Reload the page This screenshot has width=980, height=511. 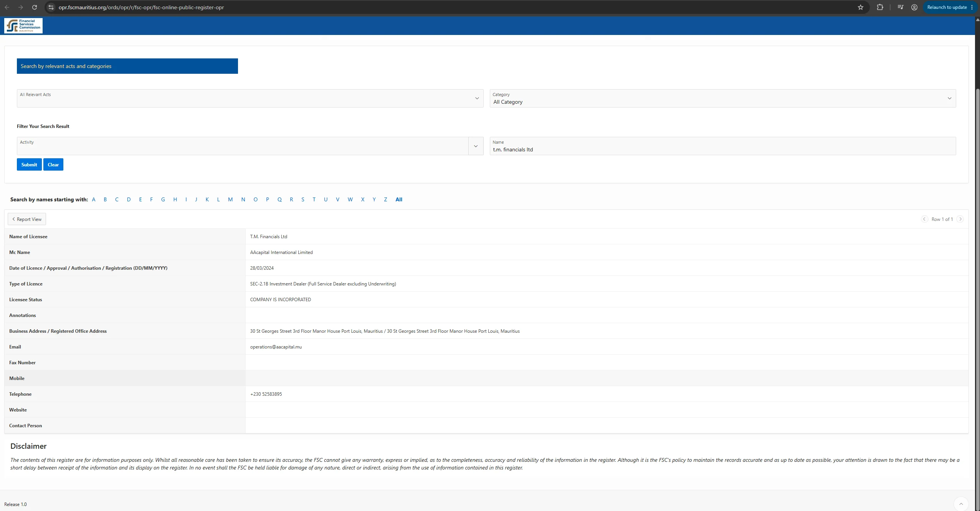coord(35,7)
